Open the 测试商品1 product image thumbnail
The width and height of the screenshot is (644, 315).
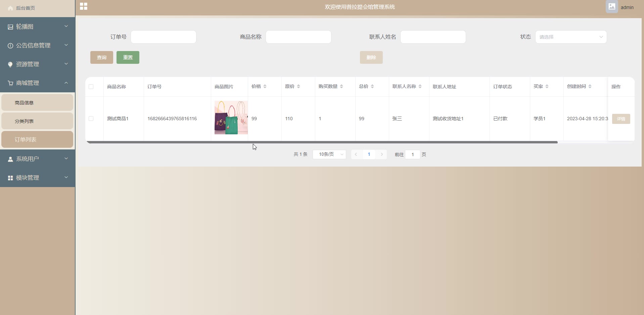coord(231,118)
